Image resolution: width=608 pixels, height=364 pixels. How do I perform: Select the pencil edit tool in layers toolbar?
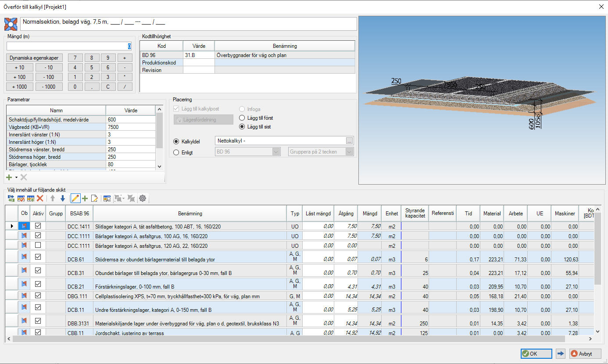75,199
